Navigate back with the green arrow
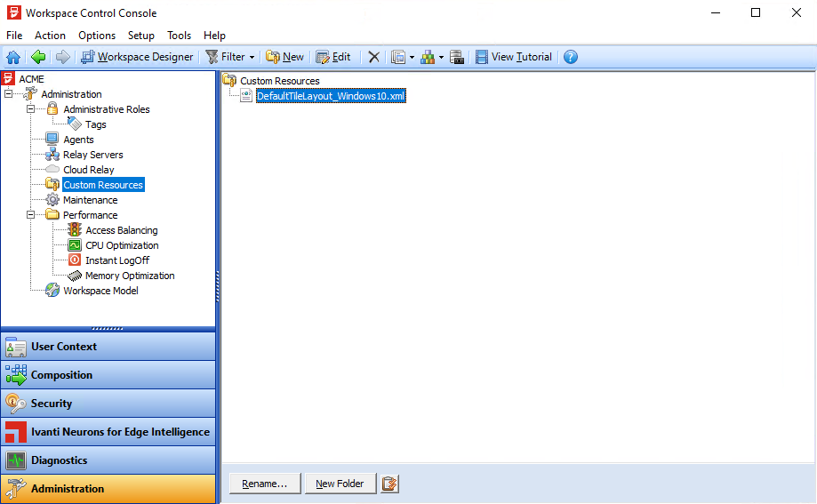 (x=38, y=57)
